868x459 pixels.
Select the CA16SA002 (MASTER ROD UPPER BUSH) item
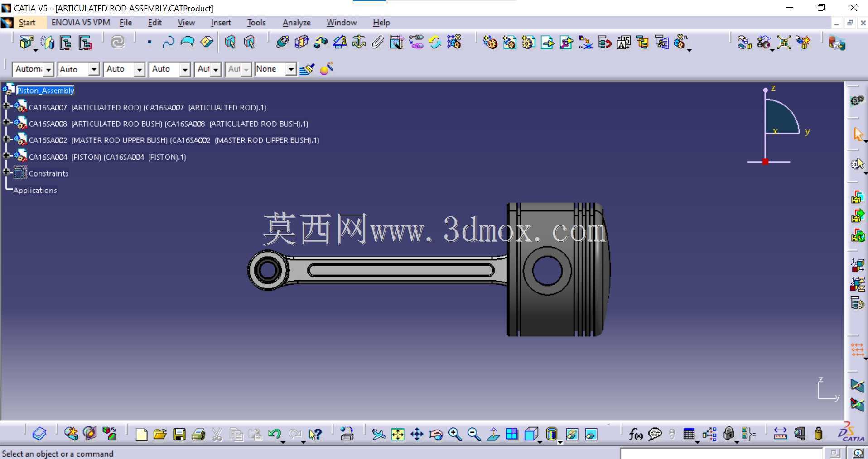tap(174, 140)
